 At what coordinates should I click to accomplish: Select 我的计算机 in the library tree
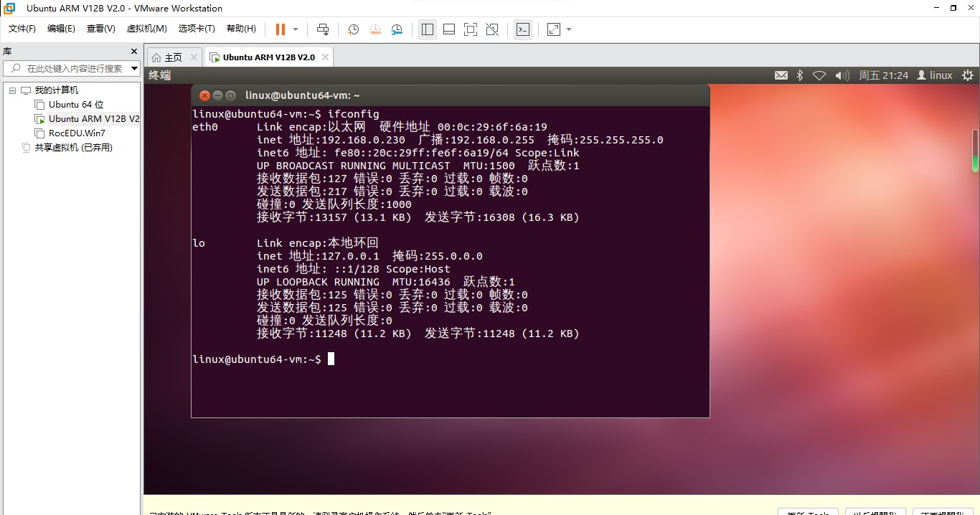pyautogui.click(x=57, y=90)
